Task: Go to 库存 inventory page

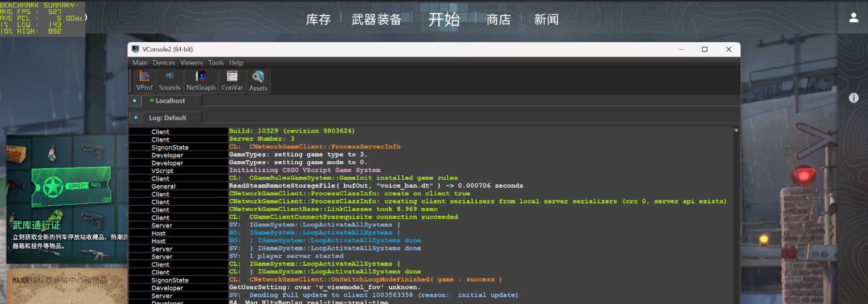Action: click(x=318, y=19)
